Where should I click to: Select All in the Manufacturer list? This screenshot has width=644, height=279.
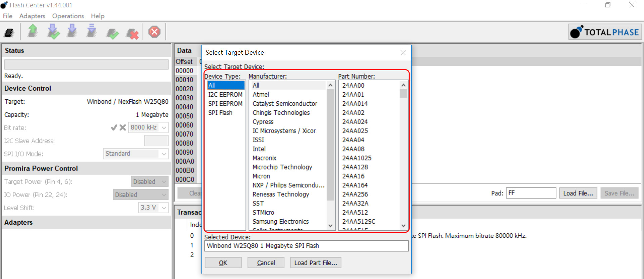[x=256, y=85]
